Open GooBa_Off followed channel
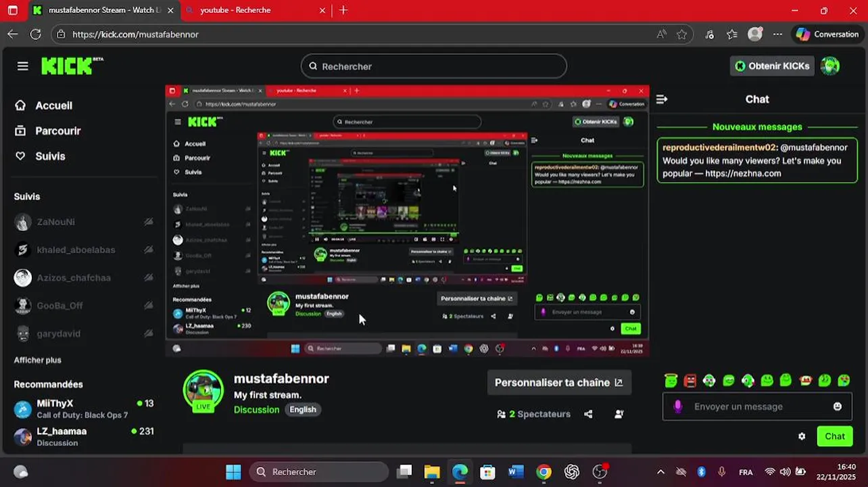The height and width of the screenshot is (487, 868). pyautogui.click(x=84, y=306)
